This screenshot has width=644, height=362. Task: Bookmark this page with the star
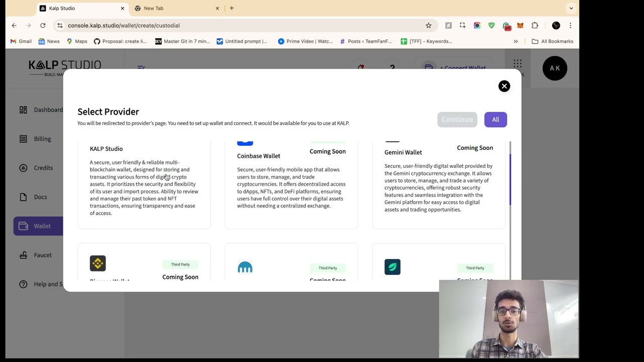coord(429,25)
